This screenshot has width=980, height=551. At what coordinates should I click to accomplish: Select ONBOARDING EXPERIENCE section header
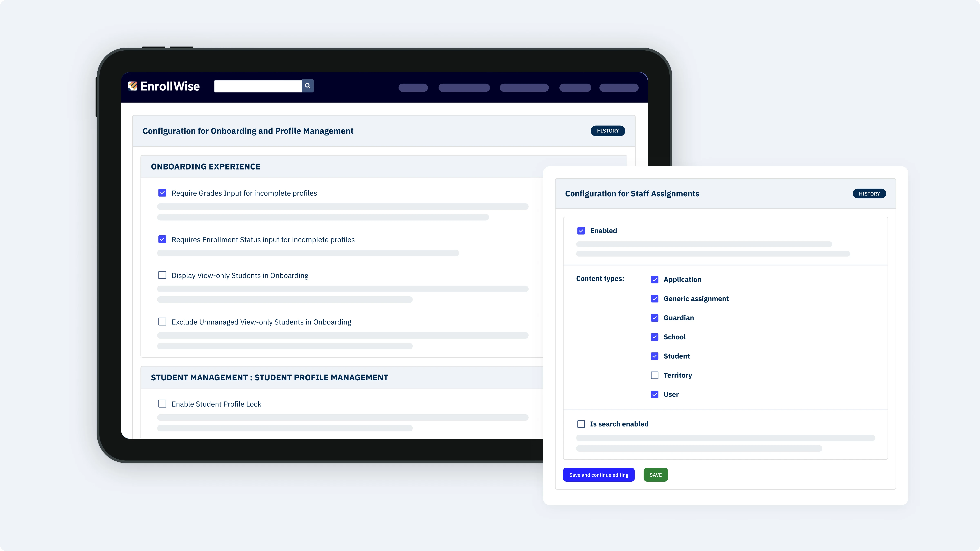205,166
